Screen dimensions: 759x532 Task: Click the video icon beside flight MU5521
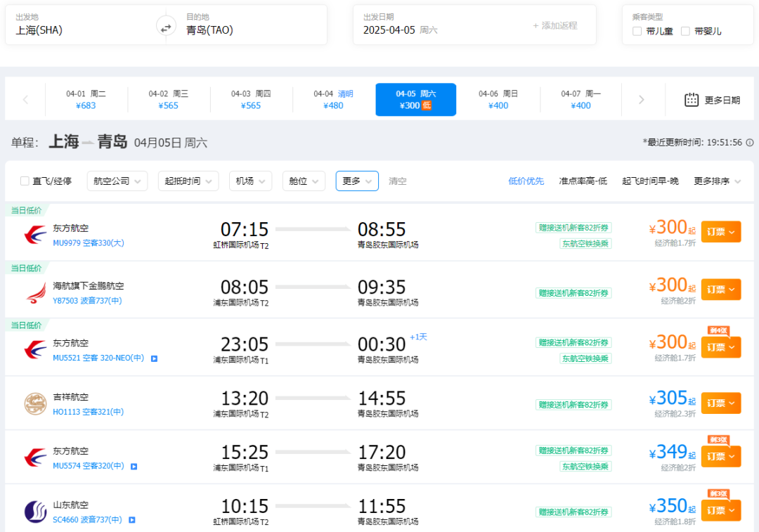click(x=154, y=358)
